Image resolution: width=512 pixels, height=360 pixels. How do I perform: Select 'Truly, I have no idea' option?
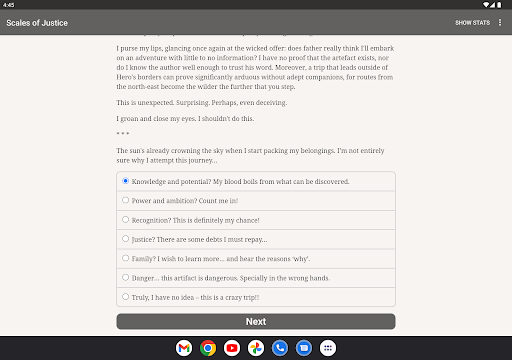(256, 297)
